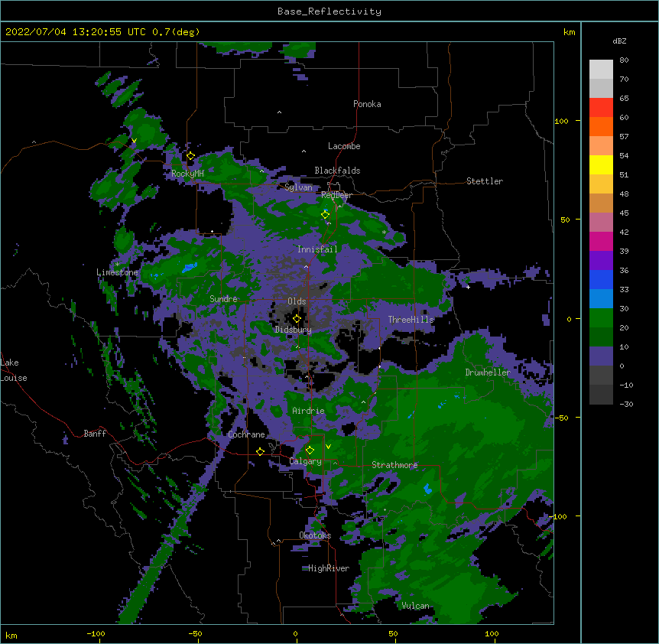Screen dimensions: 659x644
Task: Click the yellow V marker northwest of RockyMH
Action: 134,141
